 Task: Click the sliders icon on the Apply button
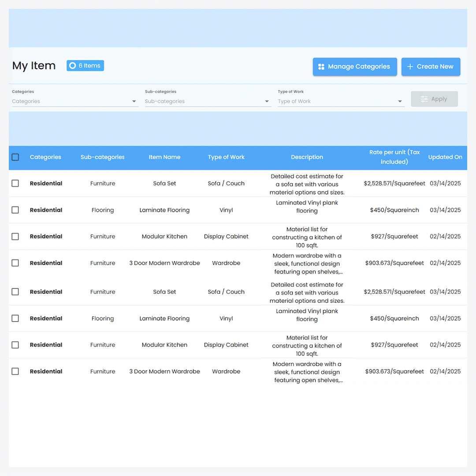[424, 99]
